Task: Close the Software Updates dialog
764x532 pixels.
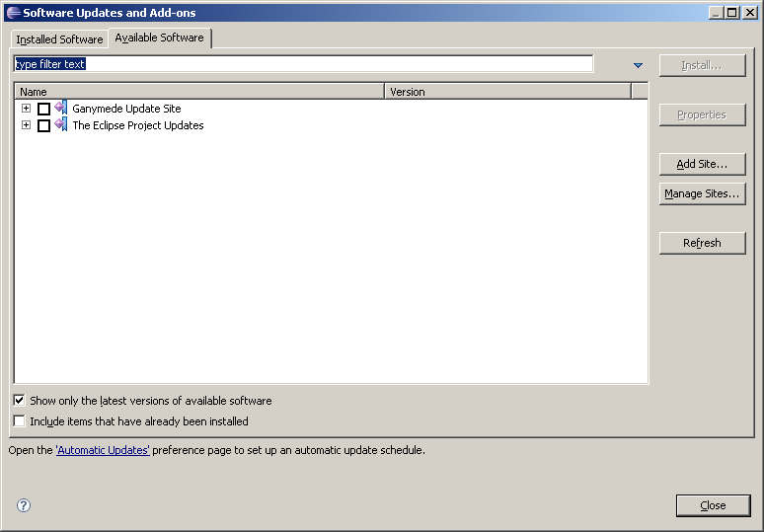Action: coord(713,505)
